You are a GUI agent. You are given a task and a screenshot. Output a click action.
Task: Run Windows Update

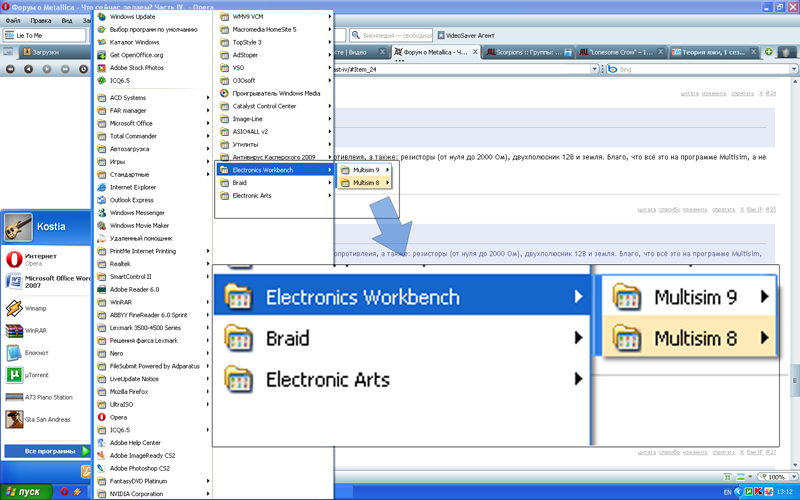pyautogui.click(x=132, y=17)
